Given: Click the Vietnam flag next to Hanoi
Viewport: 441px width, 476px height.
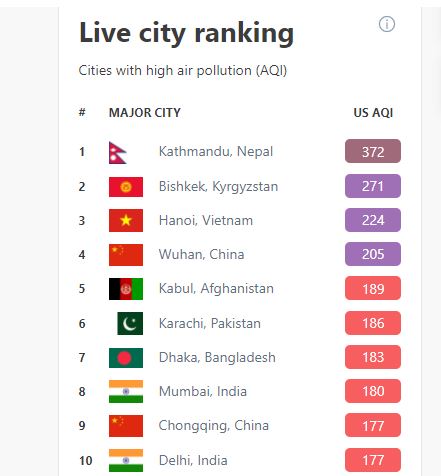Looking at the screenshot, I should coord(126,220).
